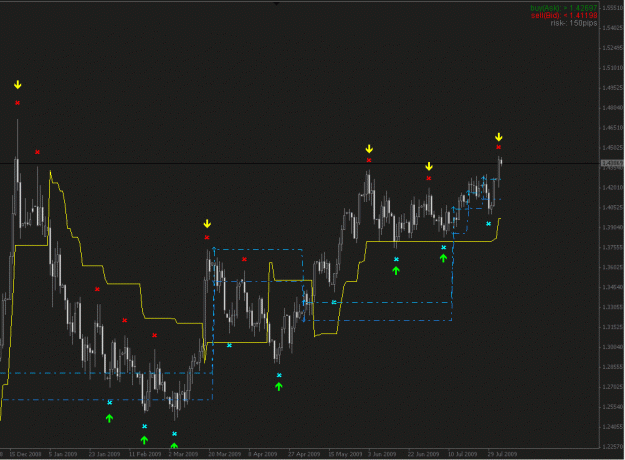
Task: Click the sell(Bid) 1.41198 label
Action: 564,16
